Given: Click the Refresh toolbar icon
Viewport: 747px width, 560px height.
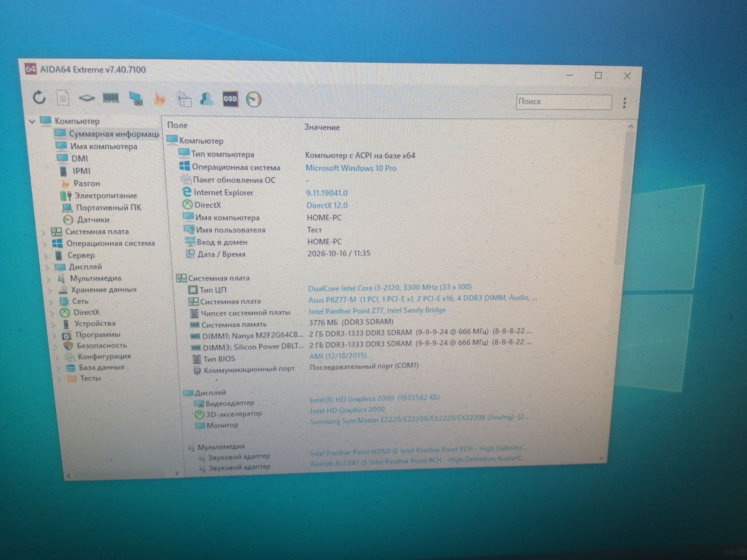Looking at the screenshot, I should (x=40, y=97).
